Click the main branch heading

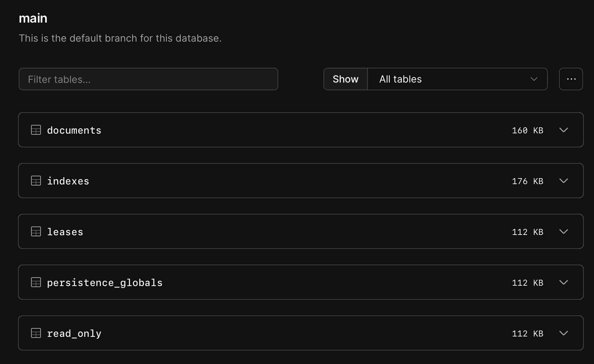[33, 18]
